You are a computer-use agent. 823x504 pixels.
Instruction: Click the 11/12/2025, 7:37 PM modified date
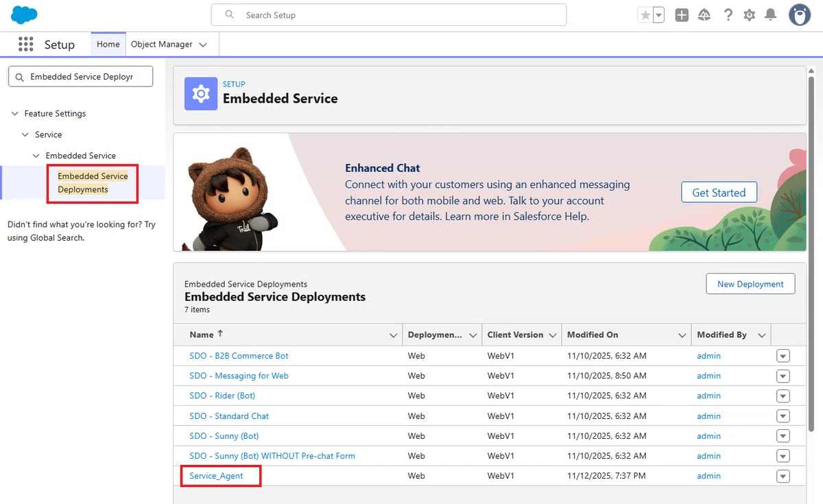pyautogui.click(x=606, y=476)
